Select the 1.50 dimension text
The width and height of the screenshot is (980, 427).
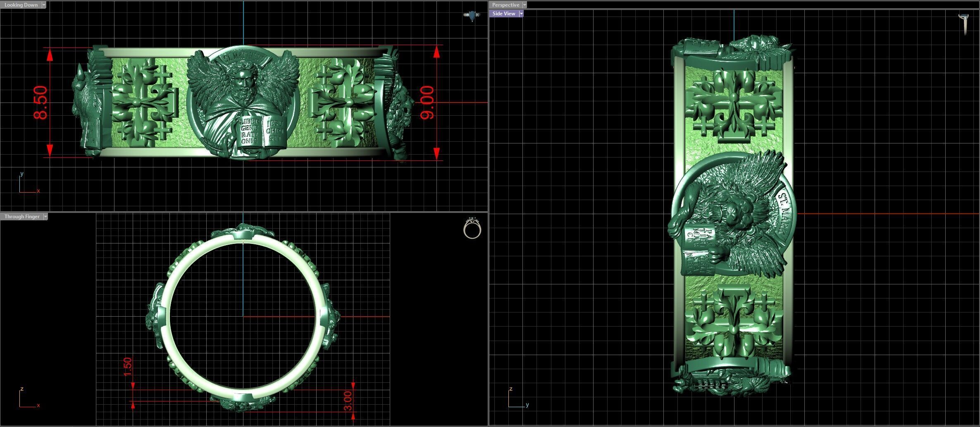point(128,367)
